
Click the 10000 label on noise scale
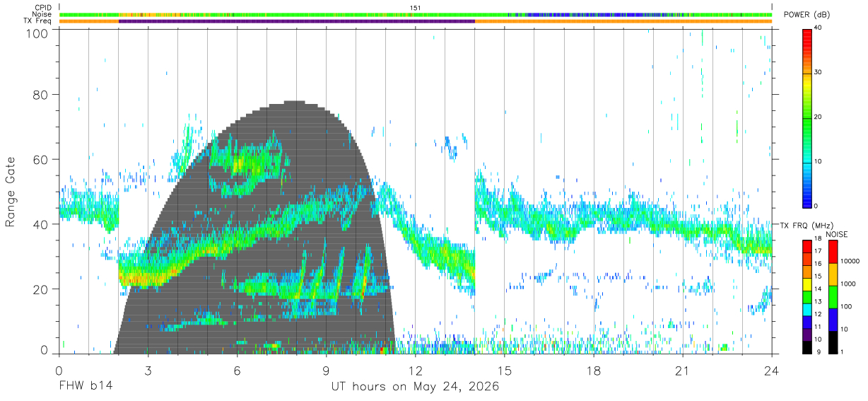(x=850, y=261)
